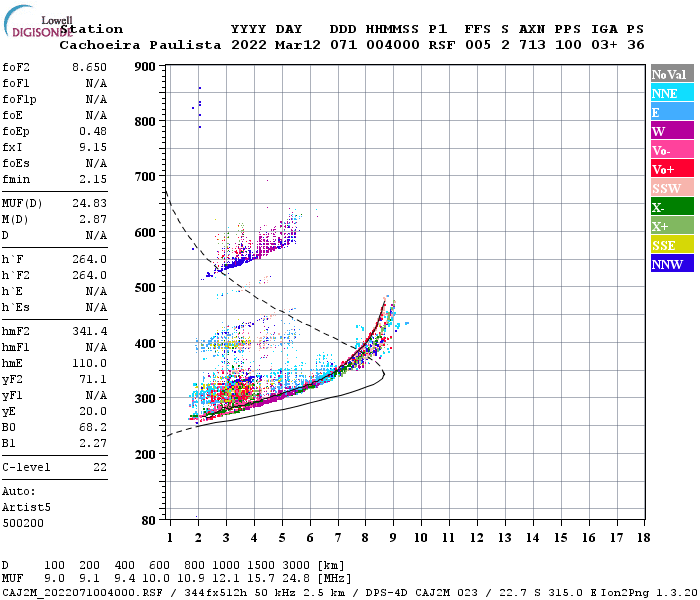Select the E legend swatch

coord(672,112)
